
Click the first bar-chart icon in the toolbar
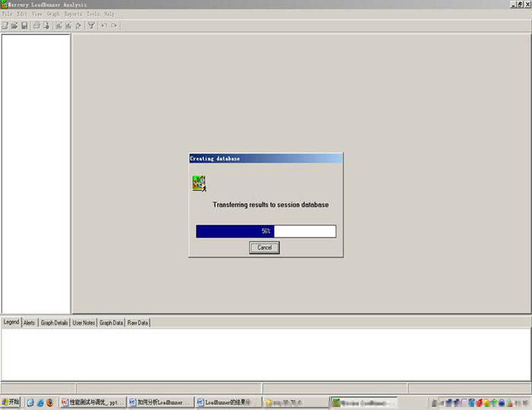[59, 25]
